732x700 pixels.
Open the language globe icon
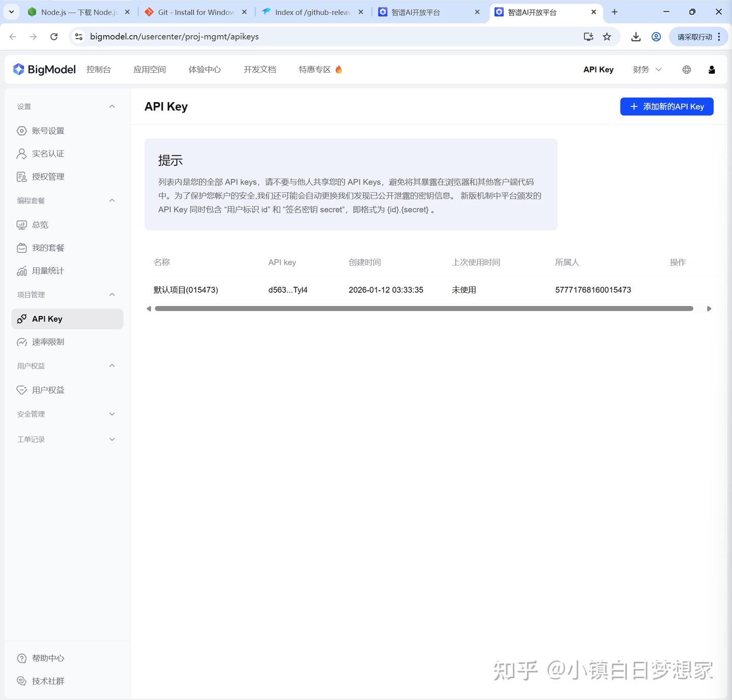click(686, 70)
